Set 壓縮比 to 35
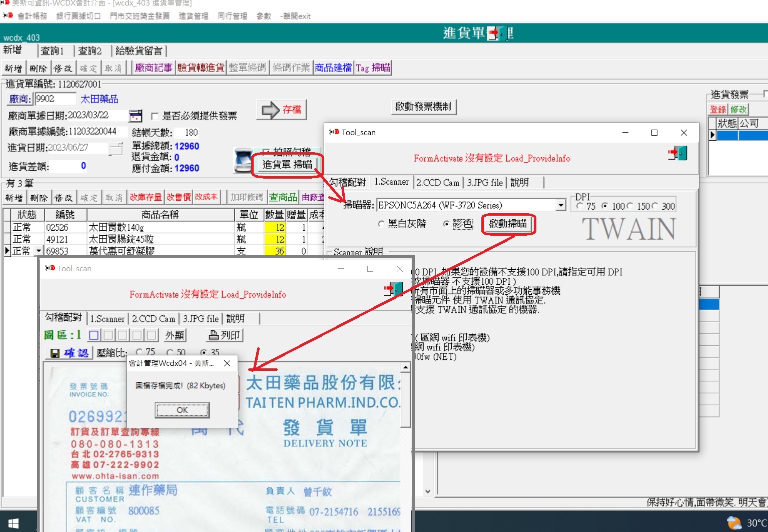The image size is (768, 532). [204, 352]
